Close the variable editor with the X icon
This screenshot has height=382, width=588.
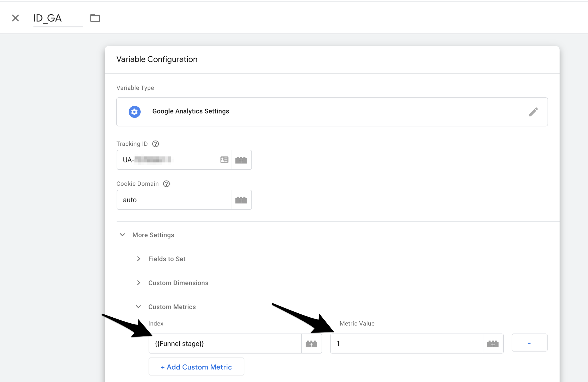coord(16,18)
